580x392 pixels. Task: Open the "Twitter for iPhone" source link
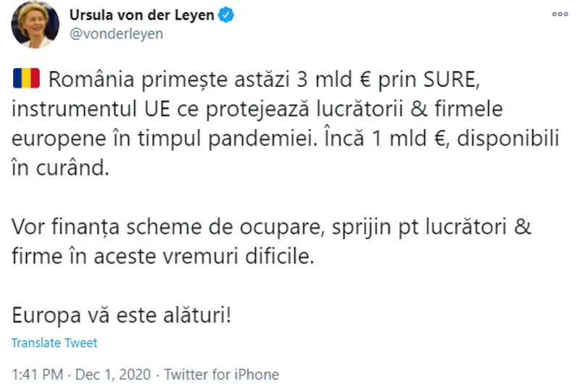point(222,375)
